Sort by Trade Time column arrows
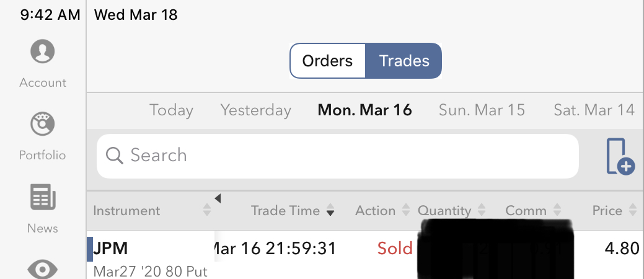This screenshot has width=644, height=279. pyautogui.click(x=330, y=211)
